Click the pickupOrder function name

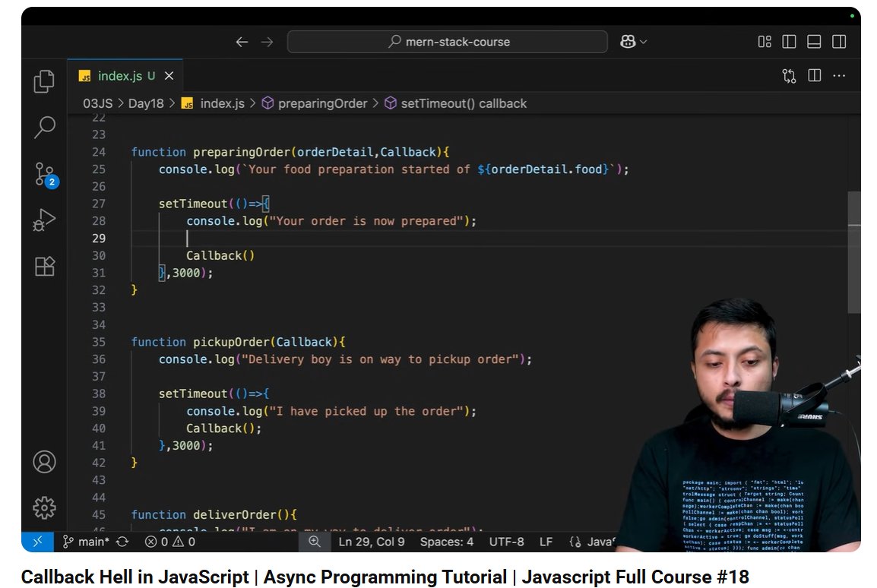(x=232, y=342)
